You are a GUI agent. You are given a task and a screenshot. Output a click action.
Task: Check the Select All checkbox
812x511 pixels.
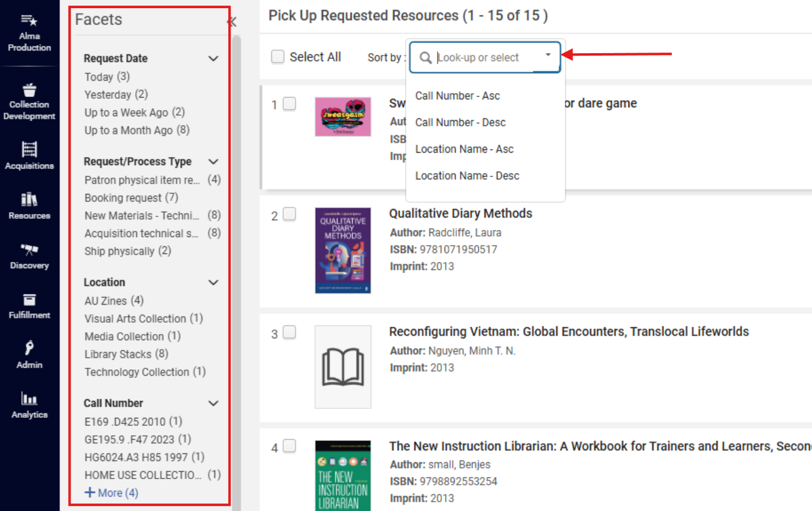pos(278,57)
